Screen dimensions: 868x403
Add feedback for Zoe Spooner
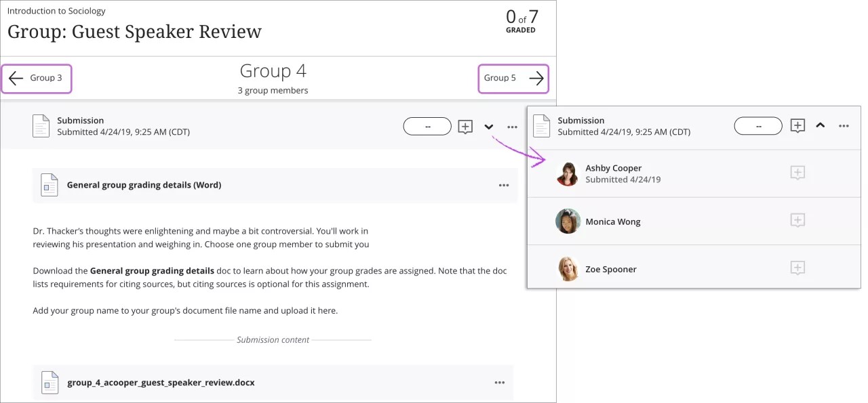click(x=797, y=268)
